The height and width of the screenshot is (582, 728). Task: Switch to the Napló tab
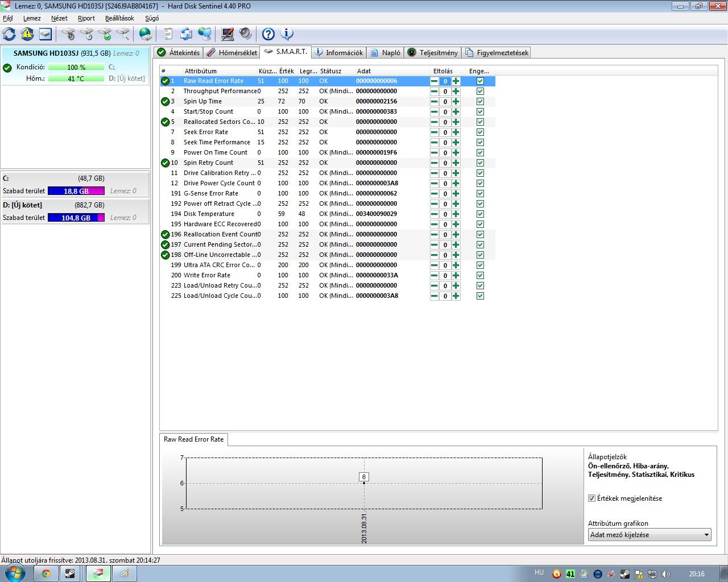point(385,53)
